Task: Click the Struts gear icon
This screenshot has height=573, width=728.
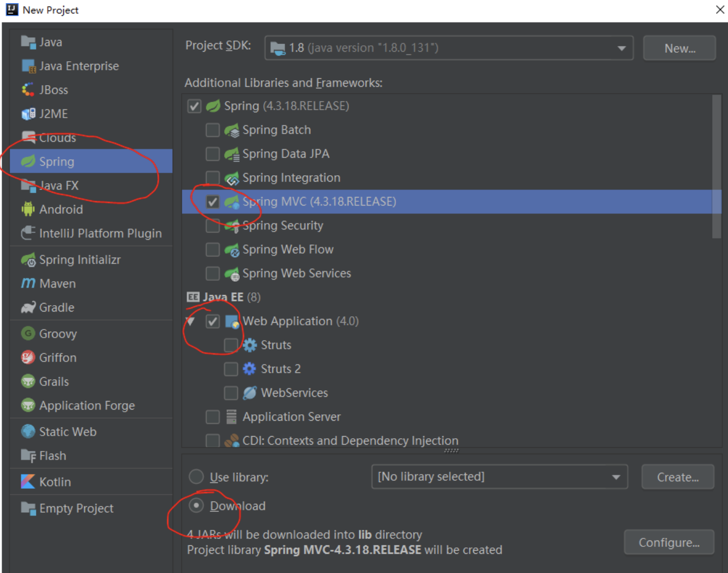Action: coord(249,345)
